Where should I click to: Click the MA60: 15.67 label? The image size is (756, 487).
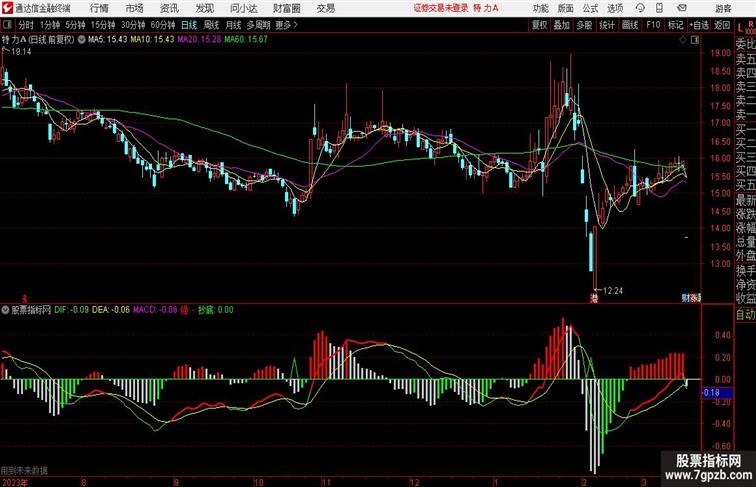tap(245, 40)
